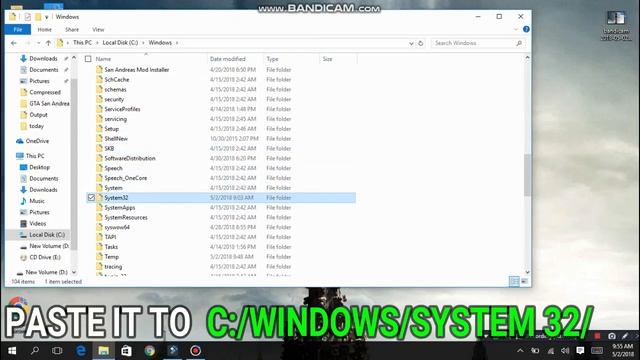
Task: Sort by the Size column header
Action: click(327, 59)
